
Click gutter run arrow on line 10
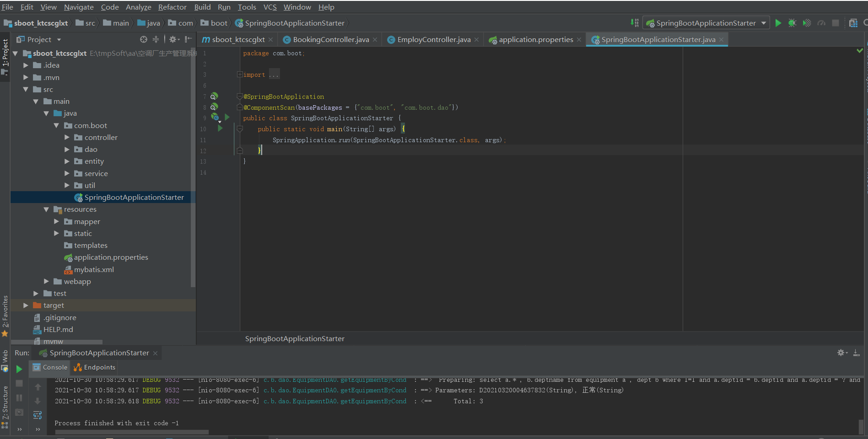[220, 128]
